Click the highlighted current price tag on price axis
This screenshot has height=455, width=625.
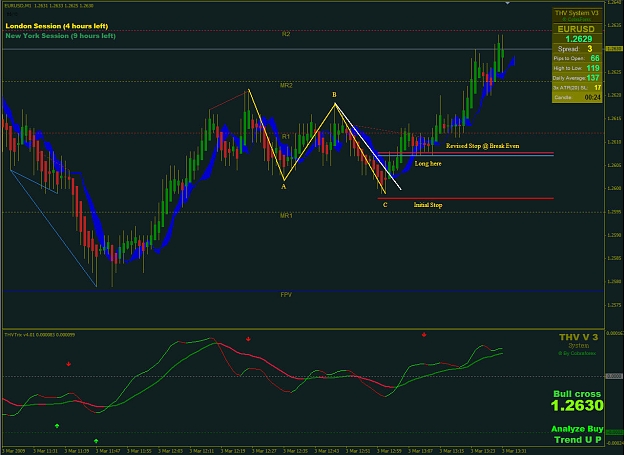[614, 49]
